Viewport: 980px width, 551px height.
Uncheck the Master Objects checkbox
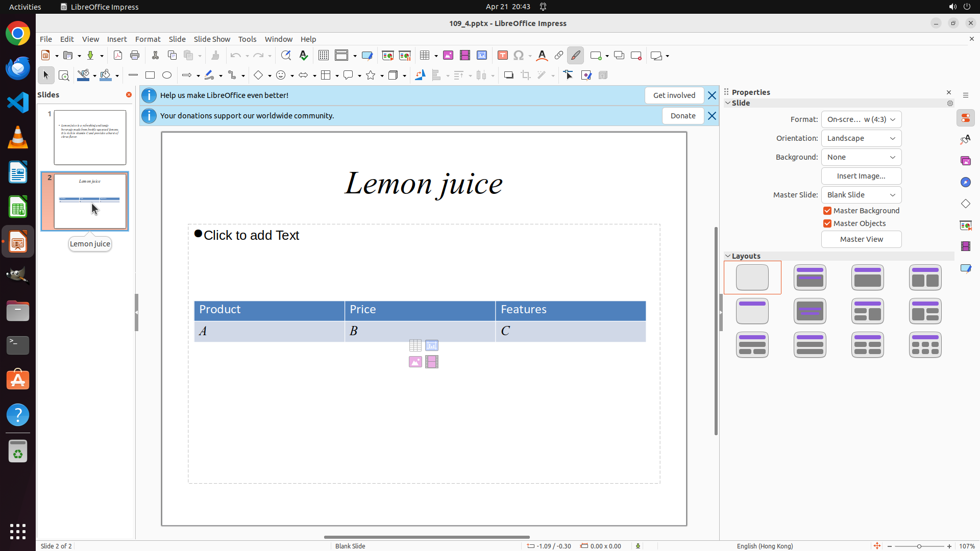(827, 223)
